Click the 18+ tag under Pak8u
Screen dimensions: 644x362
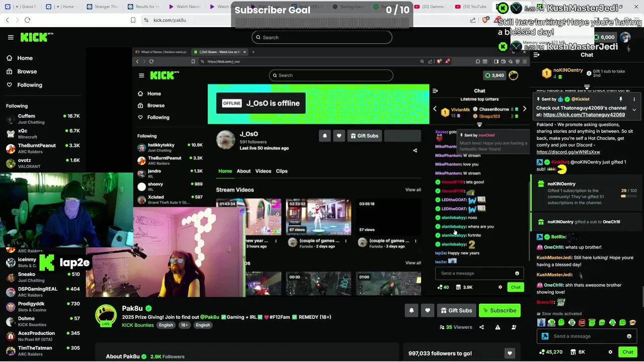(x=184, y=325)
